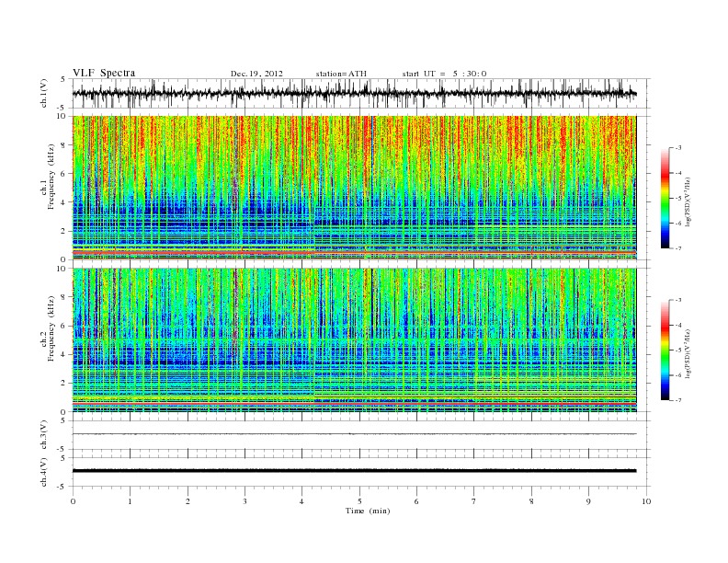Click the "5" tick label on the time axis
Image resolution: width=728 pixels, height=563 pixels.
pyautogui.click(x=359, y=501)
